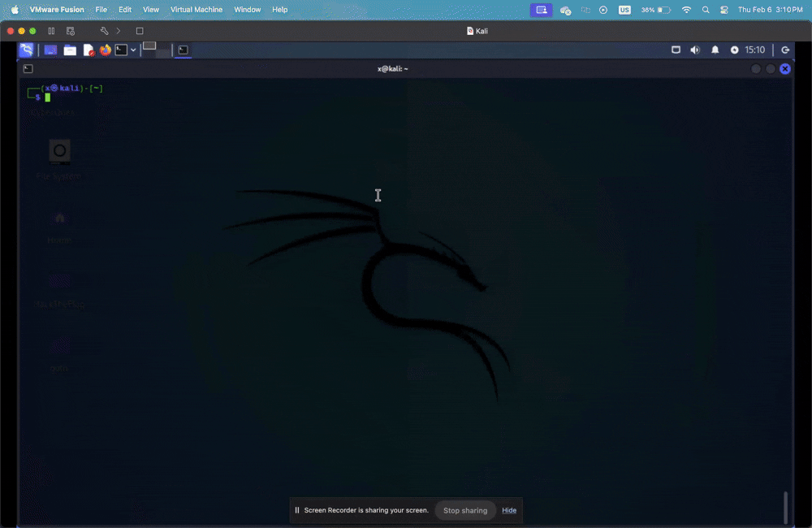Click the Hide link in sharing bar
The width and height of the screenshot is (812, 528).
(x=509, y=510)
